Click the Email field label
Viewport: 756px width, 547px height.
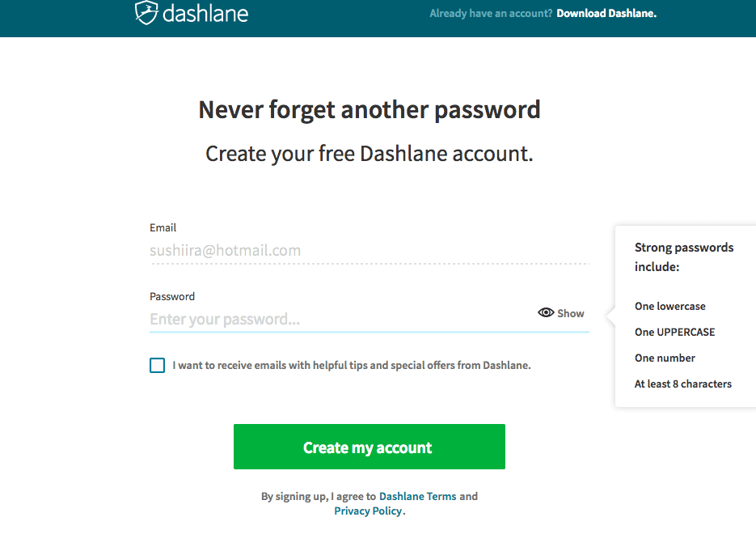[163, 228]
